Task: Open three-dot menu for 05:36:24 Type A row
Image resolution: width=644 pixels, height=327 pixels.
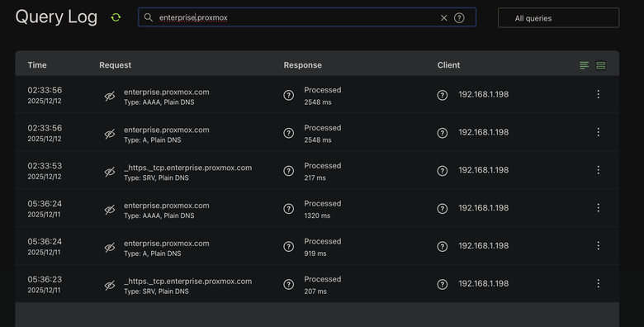Action: 598,245
